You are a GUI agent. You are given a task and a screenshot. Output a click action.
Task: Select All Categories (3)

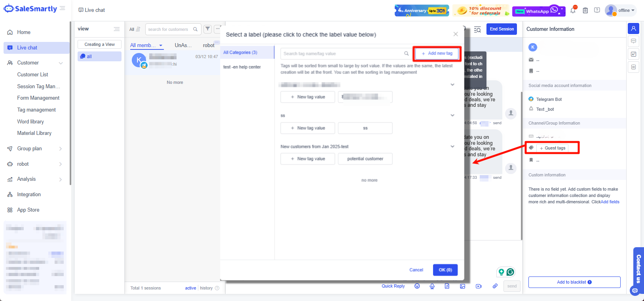247,53
